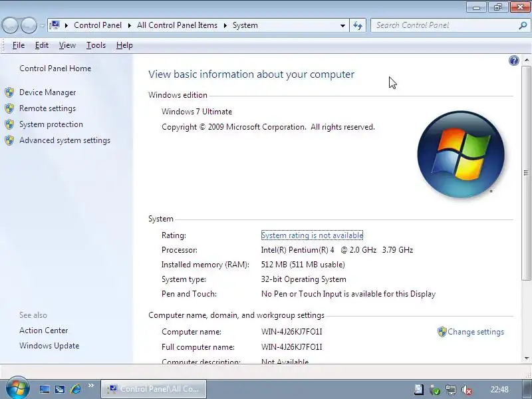Open the Windows Start orb
The width and height of the screenshot is (532, 399).
click(x=18, y=388)
